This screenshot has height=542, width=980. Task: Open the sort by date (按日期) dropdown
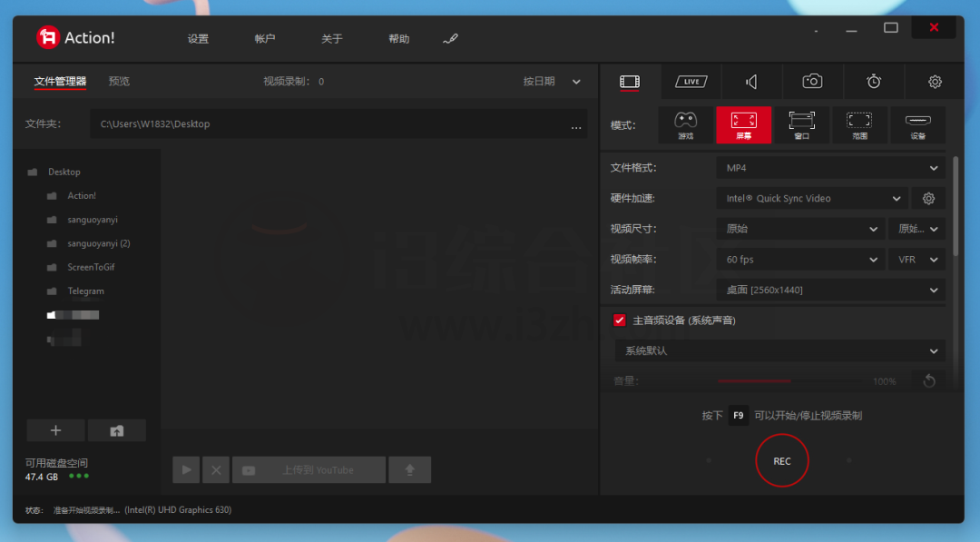point(552,82)
